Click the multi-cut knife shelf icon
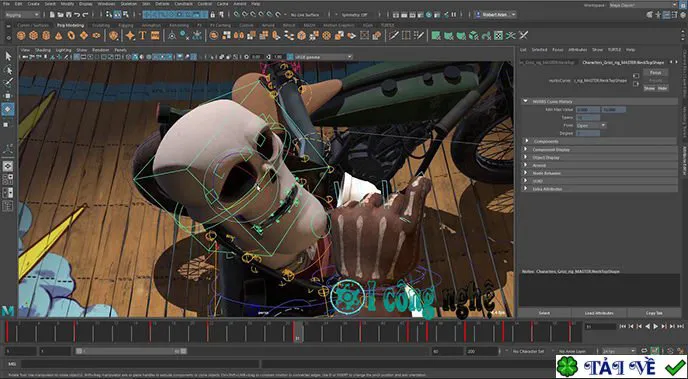688x379 pixels. point(394,36)
